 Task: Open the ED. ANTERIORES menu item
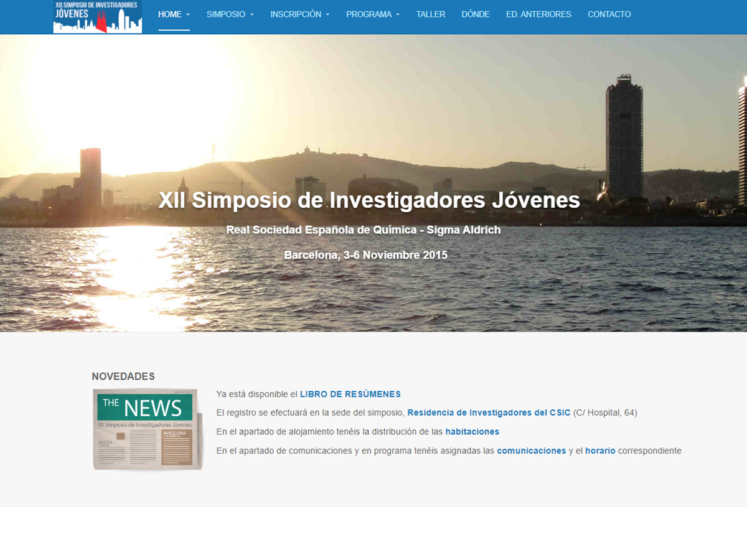(538, 14)
